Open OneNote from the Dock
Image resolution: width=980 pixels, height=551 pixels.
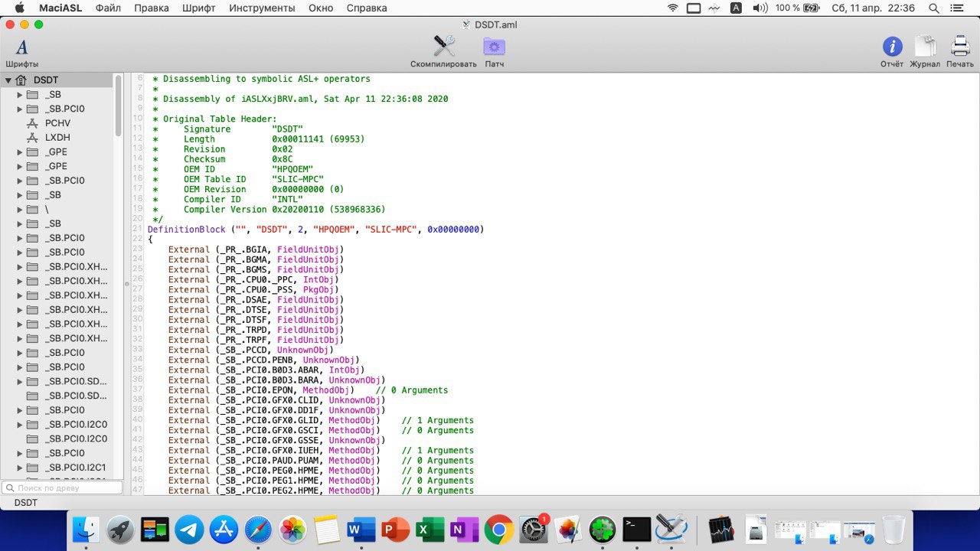point(464,530)
